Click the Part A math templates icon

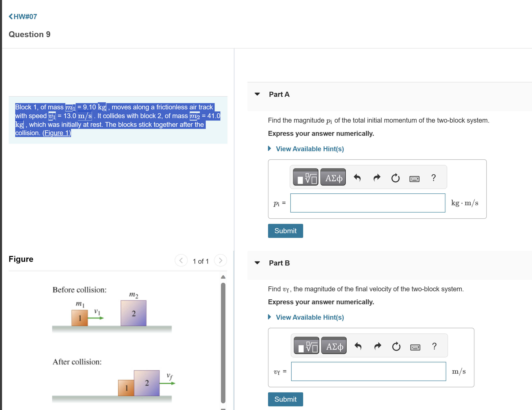[305, 177]
